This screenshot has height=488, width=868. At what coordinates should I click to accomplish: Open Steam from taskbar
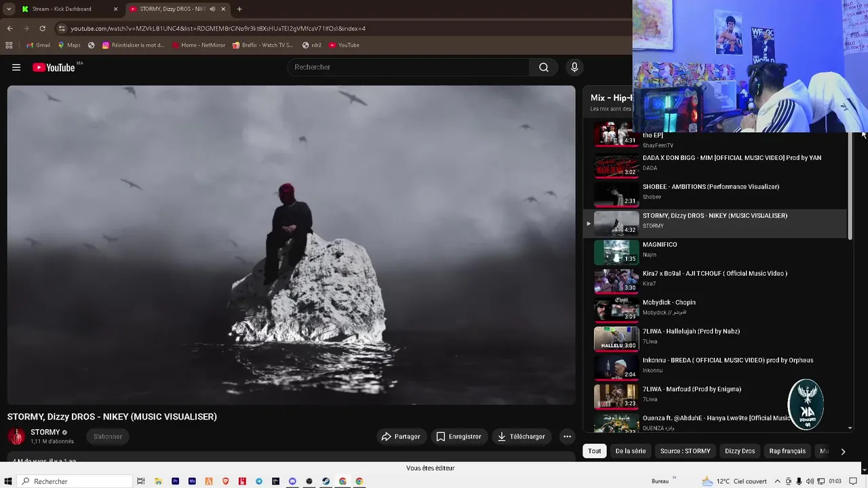[x=325, y=481]
